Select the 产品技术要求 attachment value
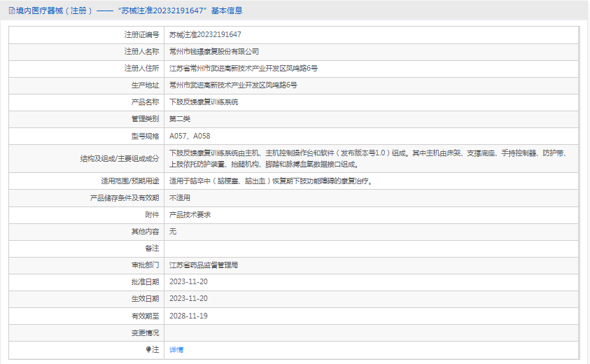Screen dimensions: 590x364 tap(190, 215)
